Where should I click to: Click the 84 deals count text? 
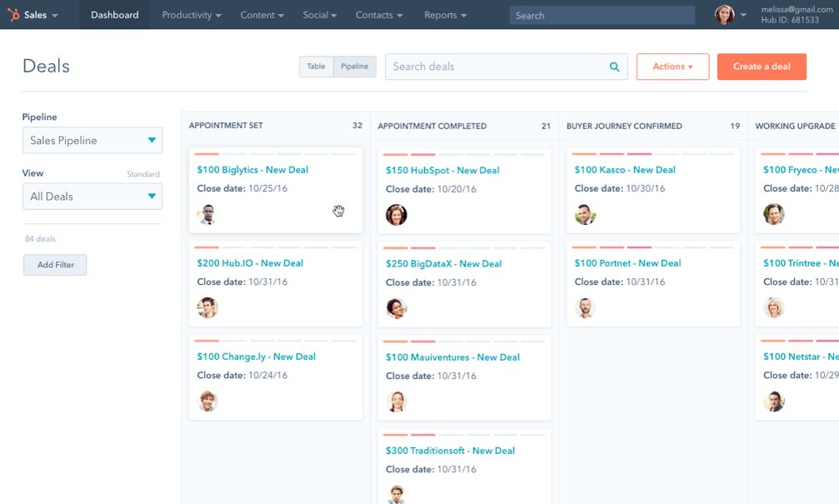click(x=40, y=238)
